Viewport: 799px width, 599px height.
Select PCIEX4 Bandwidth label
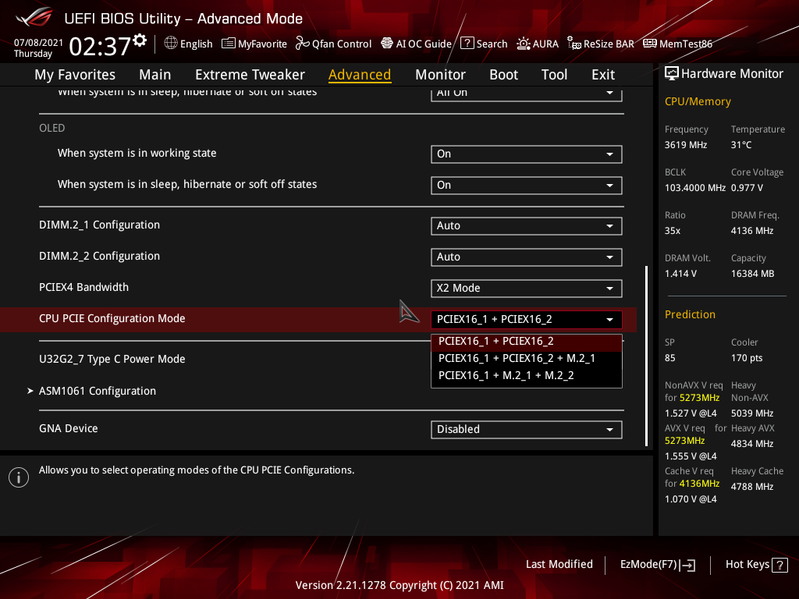click(84, 287)
